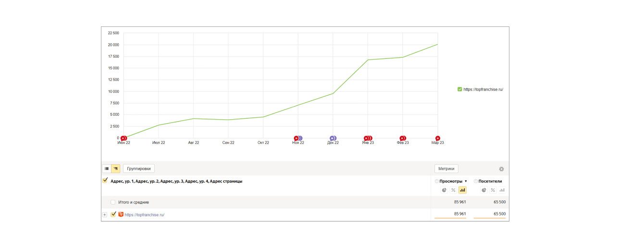The image size is (644, 248).
Task: Click chart line point at Янв 23
Action: (x=368, y=60)
